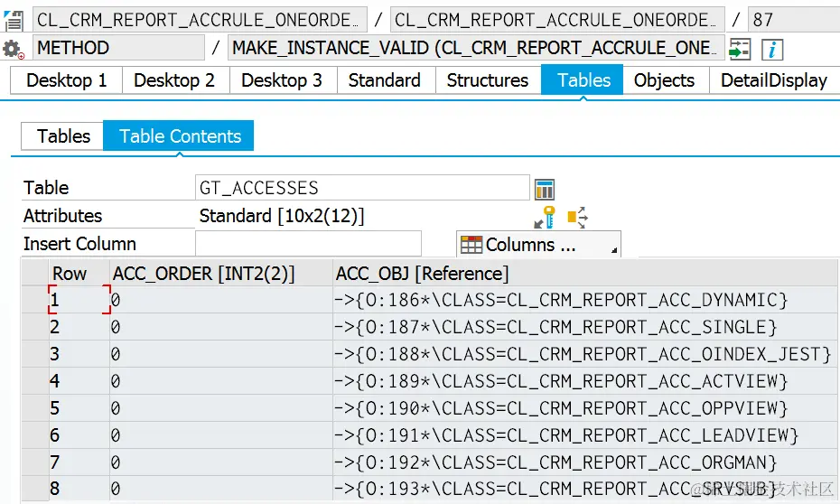Click the first class name field in header
The image size is (840, 504).
coord(200,20)
